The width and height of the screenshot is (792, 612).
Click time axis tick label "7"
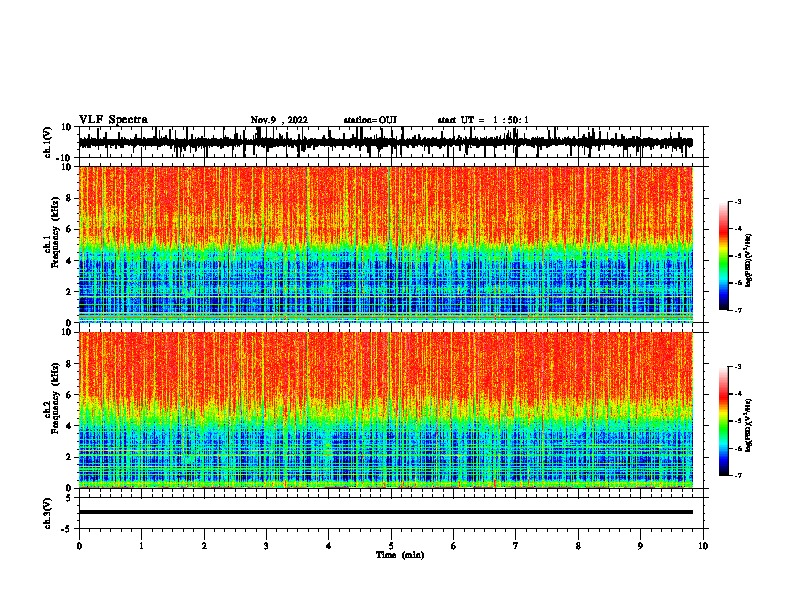[x=516, y=546]
